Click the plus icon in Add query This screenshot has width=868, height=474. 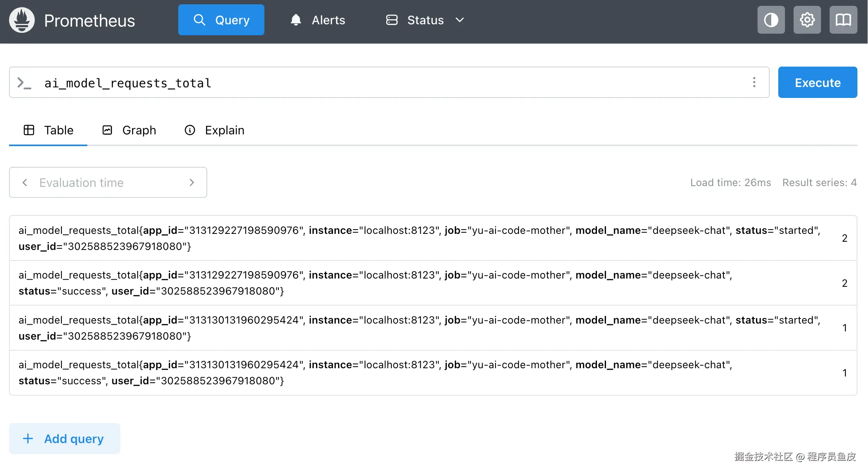click(28, 439)
